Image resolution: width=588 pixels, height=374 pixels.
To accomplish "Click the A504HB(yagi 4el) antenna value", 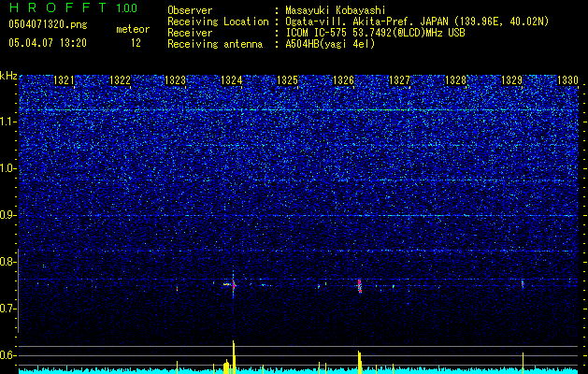I will tap(330, 44).
